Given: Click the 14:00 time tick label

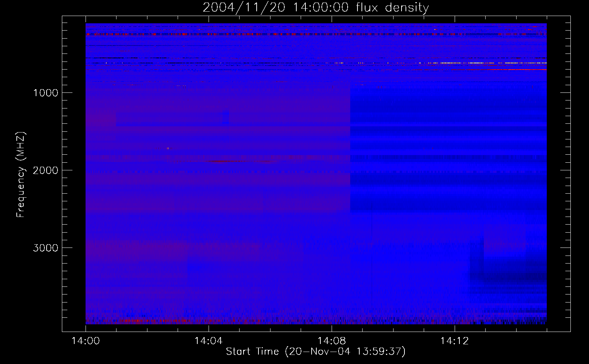Looking at the screenshot, I should click(x=86, y=341).
